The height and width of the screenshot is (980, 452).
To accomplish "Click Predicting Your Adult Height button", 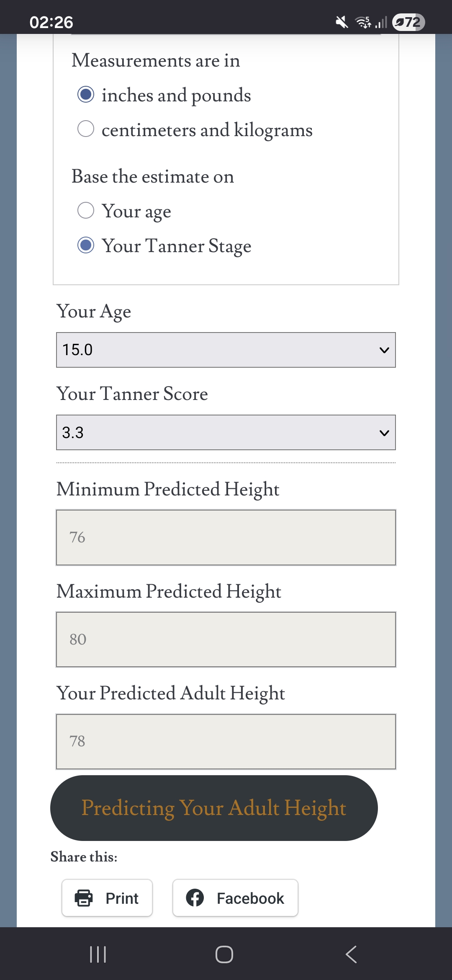I will pos(213,808).
